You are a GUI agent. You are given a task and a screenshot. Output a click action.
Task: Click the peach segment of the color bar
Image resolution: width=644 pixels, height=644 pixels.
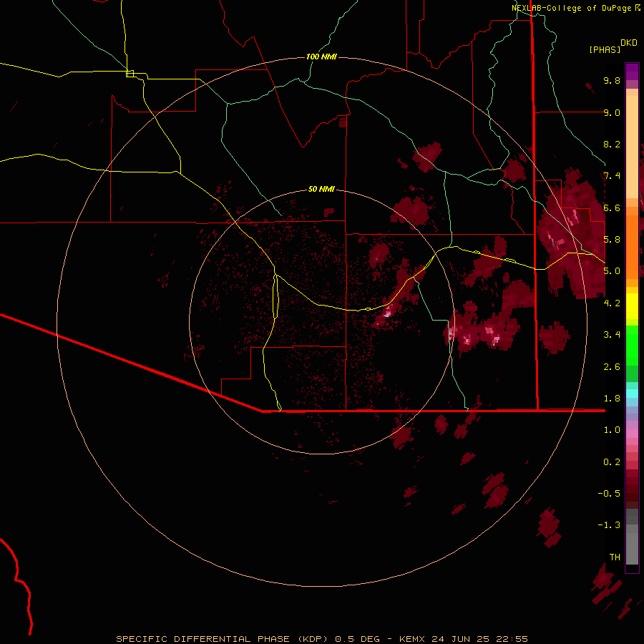[632, 148]
